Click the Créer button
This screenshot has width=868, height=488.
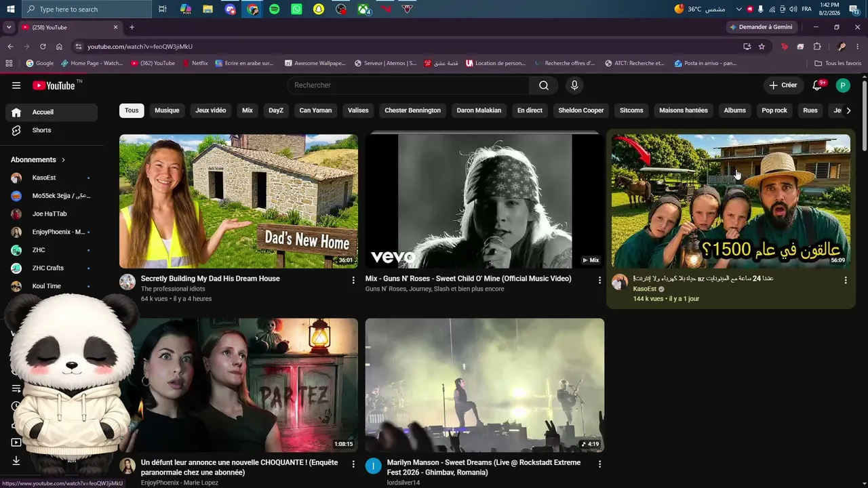(x=783, y=85)
